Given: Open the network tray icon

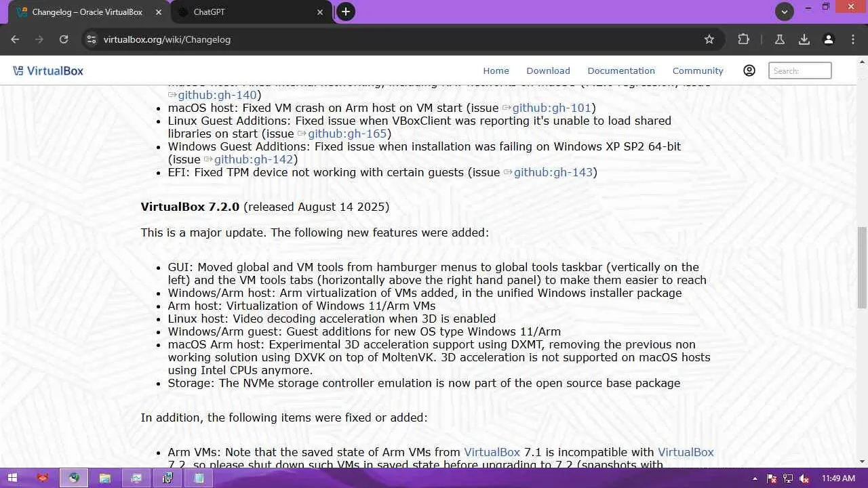Looking at the screenshot, I should [x=788, y=479].
